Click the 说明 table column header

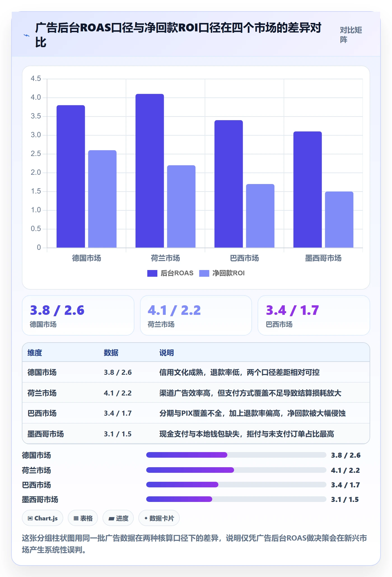tap(167, 353)
